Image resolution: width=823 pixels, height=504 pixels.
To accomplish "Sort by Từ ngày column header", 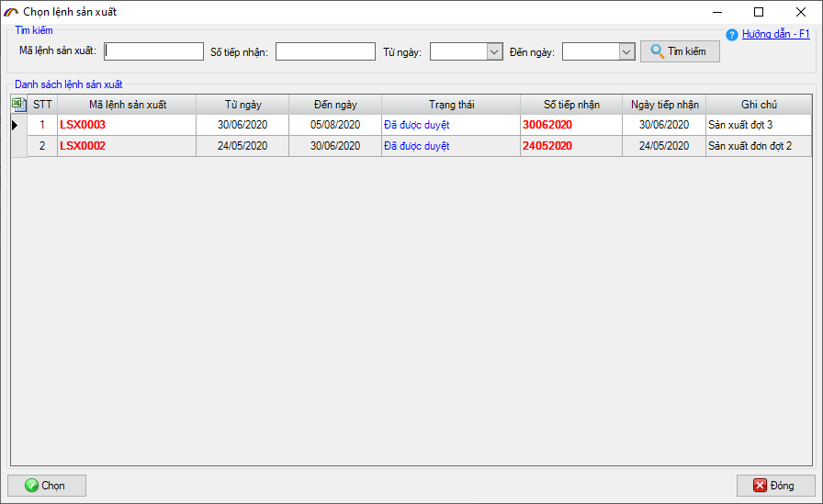I will [243, 105].
